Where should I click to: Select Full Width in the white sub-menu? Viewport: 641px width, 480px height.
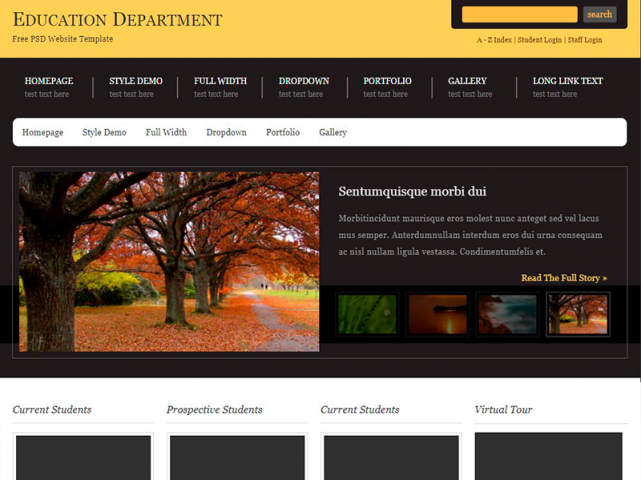[166, 132]
